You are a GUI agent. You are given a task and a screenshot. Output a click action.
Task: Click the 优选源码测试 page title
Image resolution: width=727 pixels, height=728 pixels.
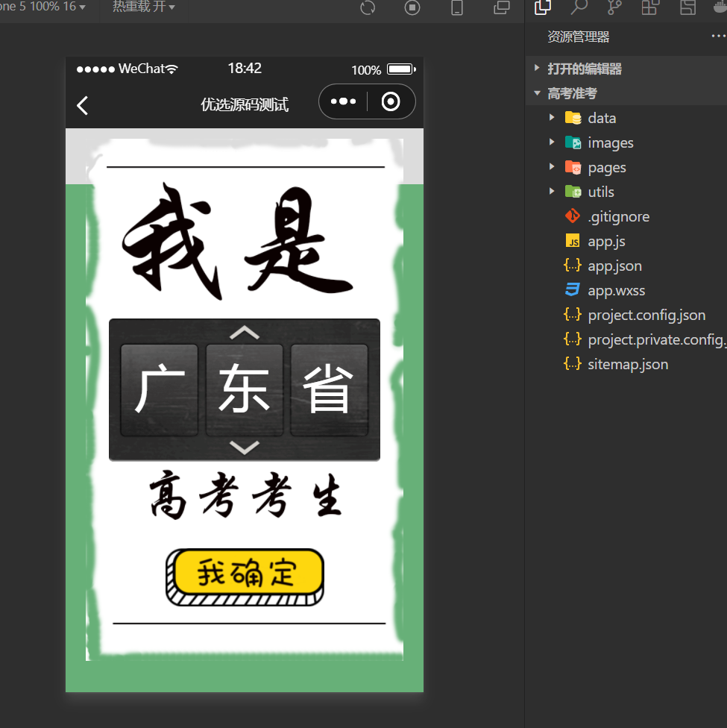coord(245,104)
